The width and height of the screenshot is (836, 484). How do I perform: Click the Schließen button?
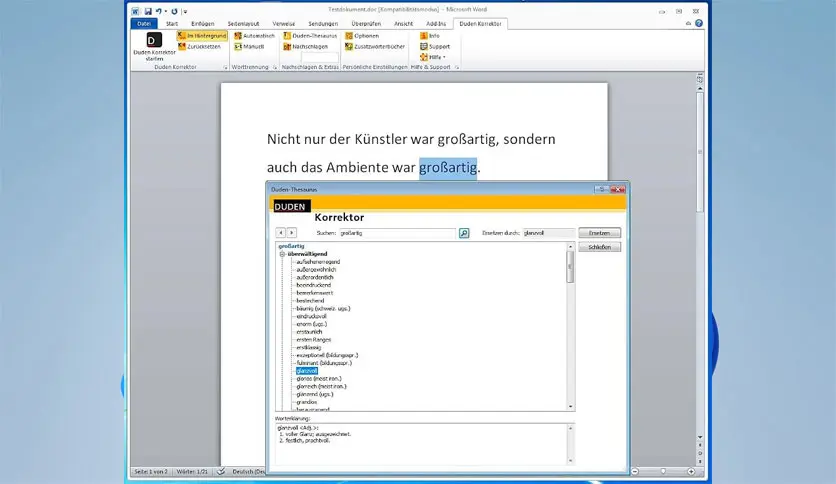[x=599, y=247]
